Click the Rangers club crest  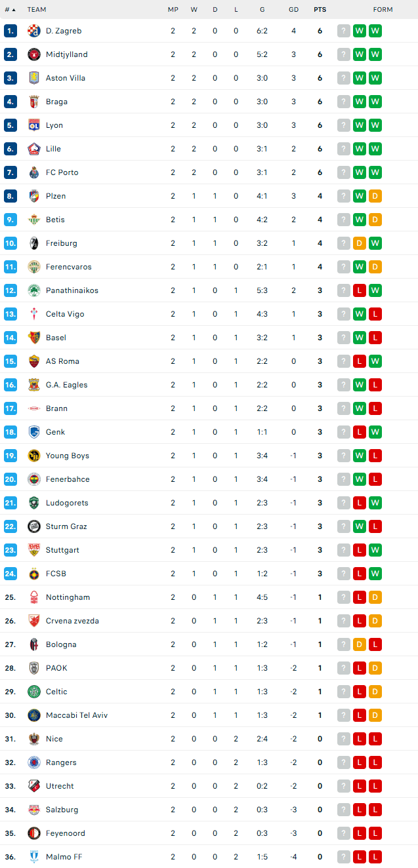click(x=34, y=762)
